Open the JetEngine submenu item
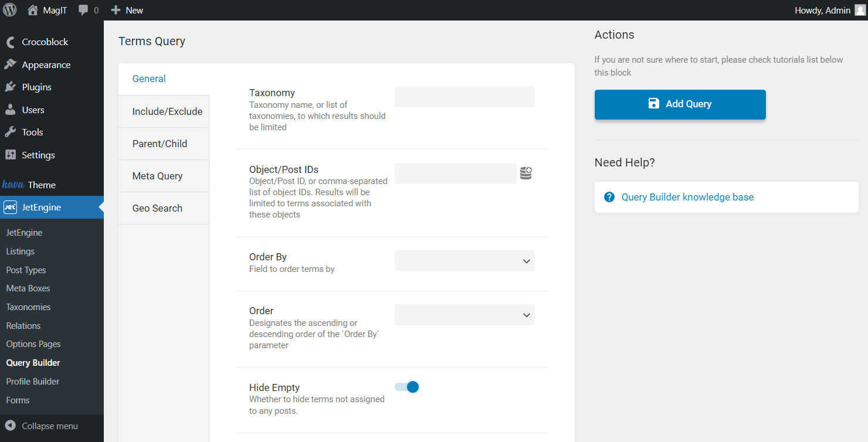The image size is (868, 442). (x=25, y=233)
